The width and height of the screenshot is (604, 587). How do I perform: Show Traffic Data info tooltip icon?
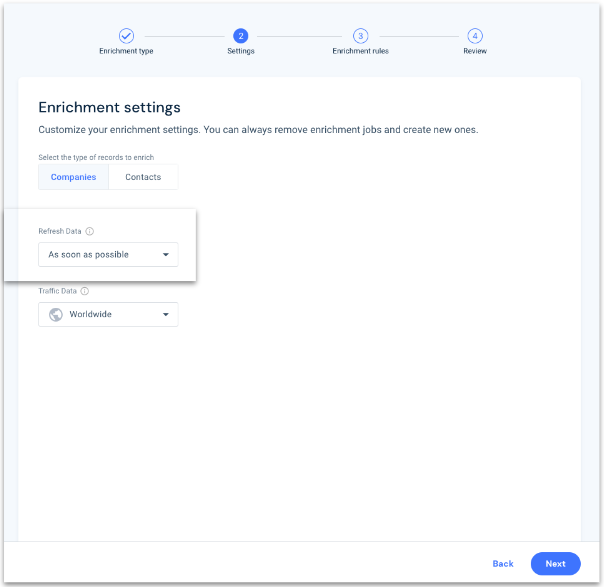85,291
